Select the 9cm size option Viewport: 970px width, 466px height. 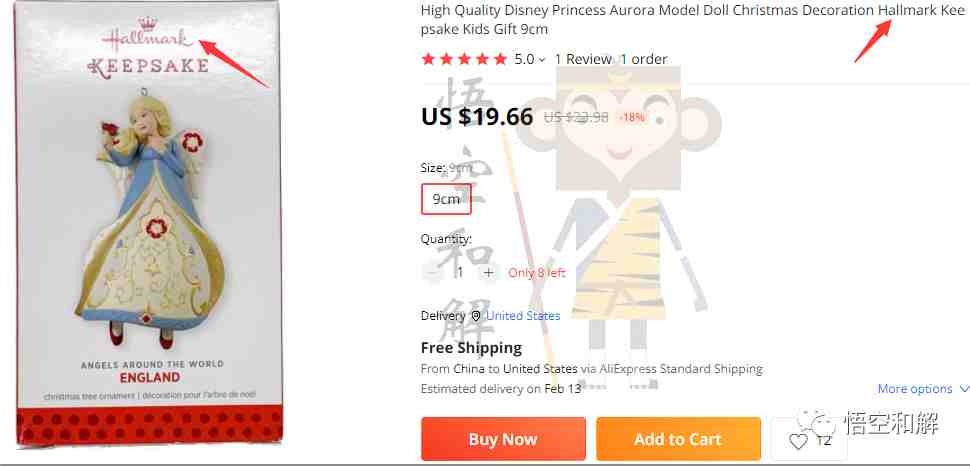click(x=446, y=199)
